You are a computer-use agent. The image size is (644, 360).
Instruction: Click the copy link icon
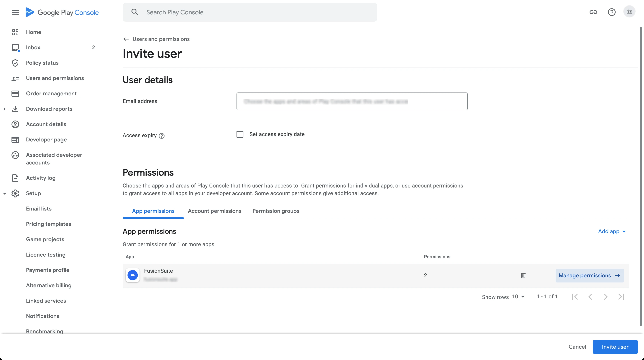coord(593,12)
